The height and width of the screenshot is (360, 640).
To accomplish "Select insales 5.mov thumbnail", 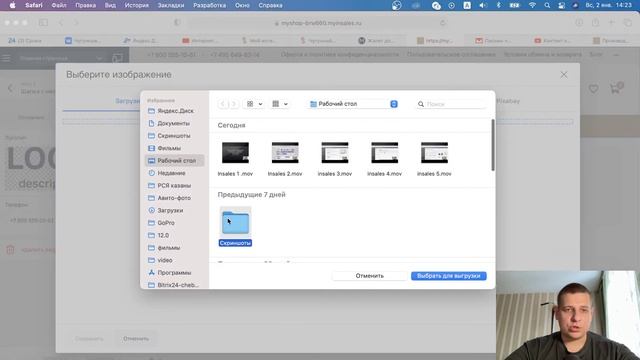I will tap(434, 153).
